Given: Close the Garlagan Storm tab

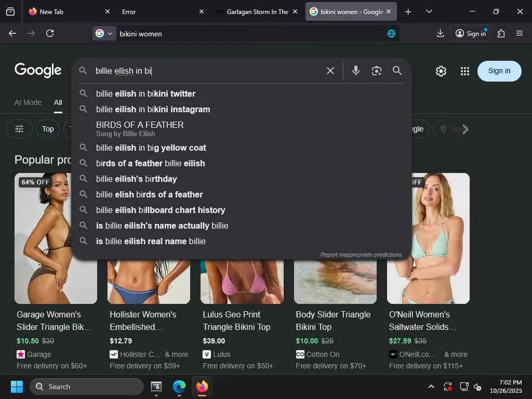Looking at the screenshot, I should pos(295,11).
